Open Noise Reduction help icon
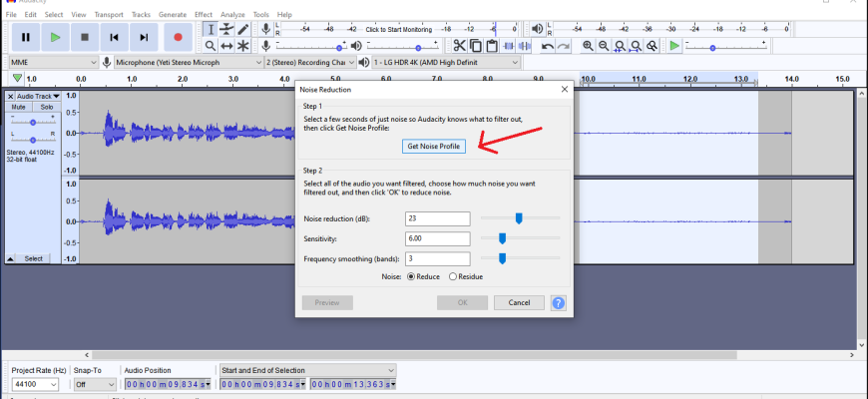The image size is (868, 399). pos(559,302)
